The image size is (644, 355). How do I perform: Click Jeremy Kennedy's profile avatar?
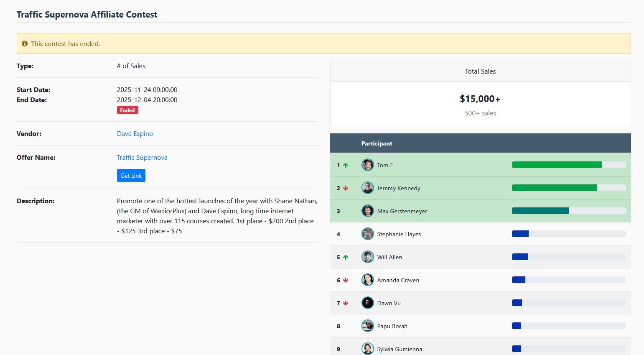pos(367,188)
